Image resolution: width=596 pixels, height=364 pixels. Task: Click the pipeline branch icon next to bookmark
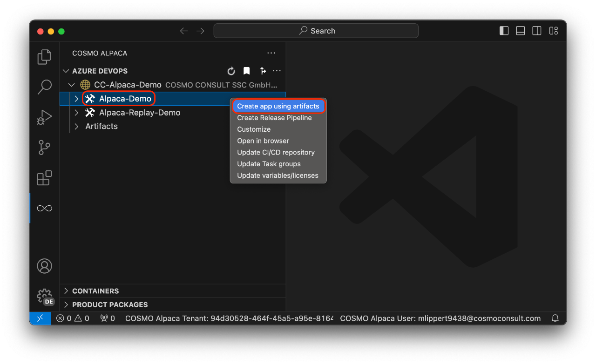click(263, 71)
